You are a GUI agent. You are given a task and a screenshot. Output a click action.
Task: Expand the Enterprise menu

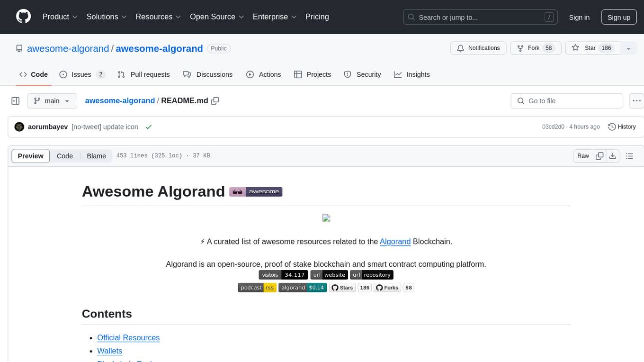[275, 17]
